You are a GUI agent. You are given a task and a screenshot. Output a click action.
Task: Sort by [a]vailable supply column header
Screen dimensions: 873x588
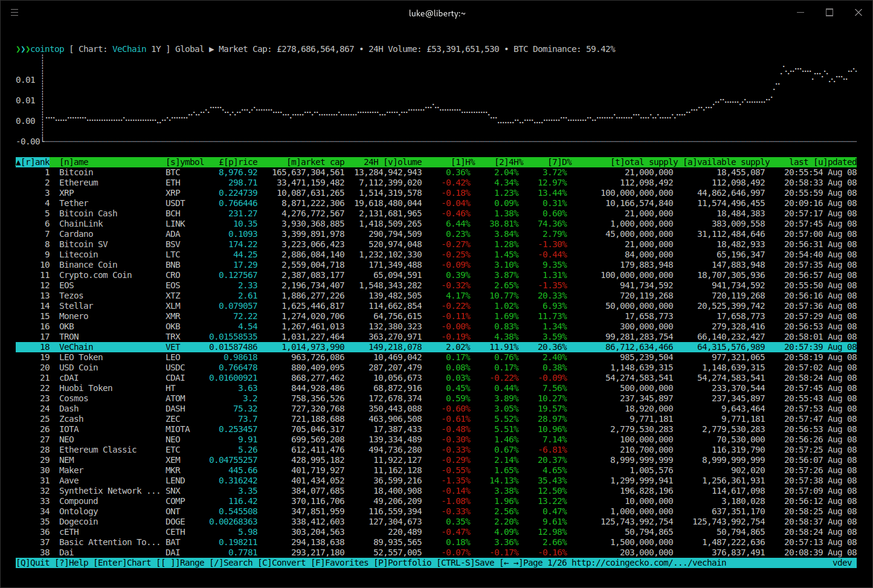click(726, 162)
